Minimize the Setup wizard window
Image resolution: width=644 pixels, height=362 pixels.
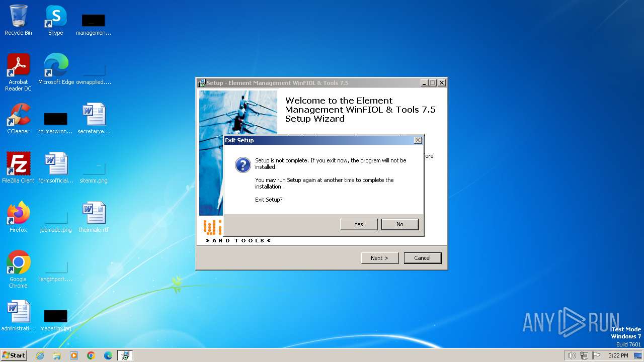424,83
